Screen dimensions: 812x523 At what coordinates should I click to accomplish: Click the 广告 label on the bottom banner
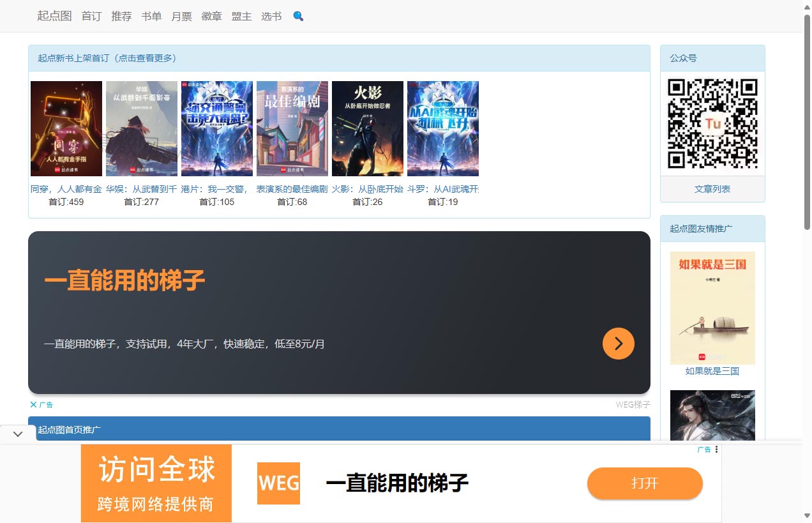[704, 449]
